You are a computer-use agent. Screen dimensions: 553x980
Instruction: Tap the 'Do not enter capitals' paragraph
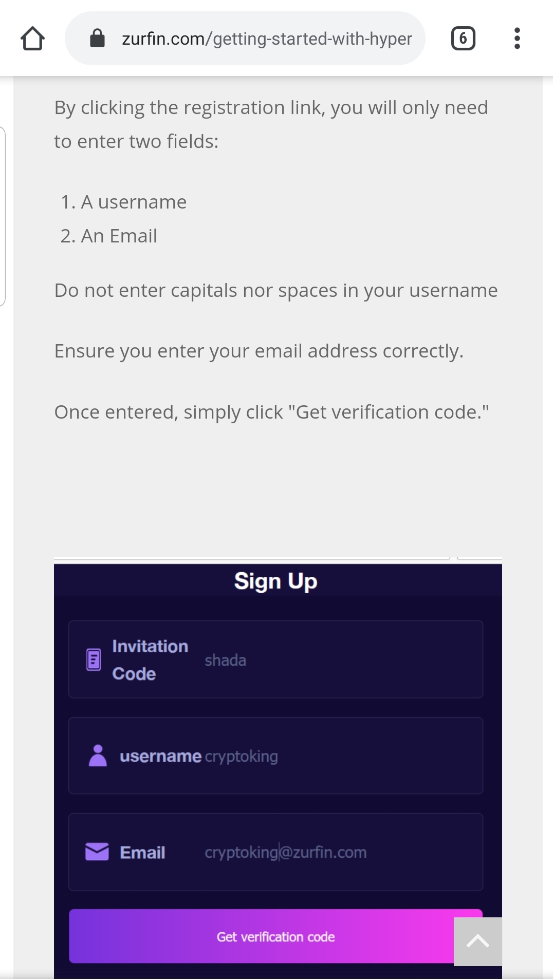tap(276, 291)
